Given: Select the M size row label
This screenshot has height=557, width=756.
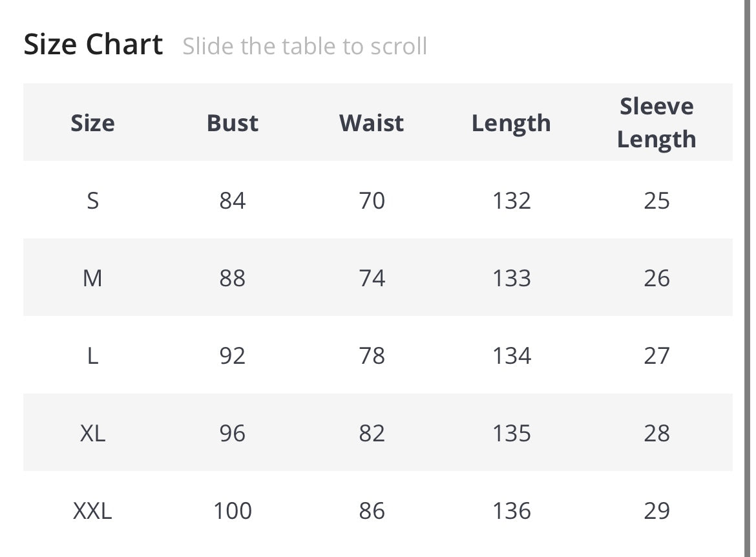Looking at the screenshot, I should [x=92, y=278].
